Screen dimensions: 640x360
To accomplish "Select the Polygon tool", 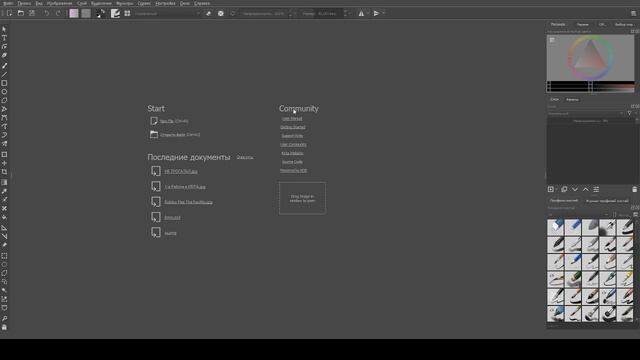I will (x=4, y=100).
